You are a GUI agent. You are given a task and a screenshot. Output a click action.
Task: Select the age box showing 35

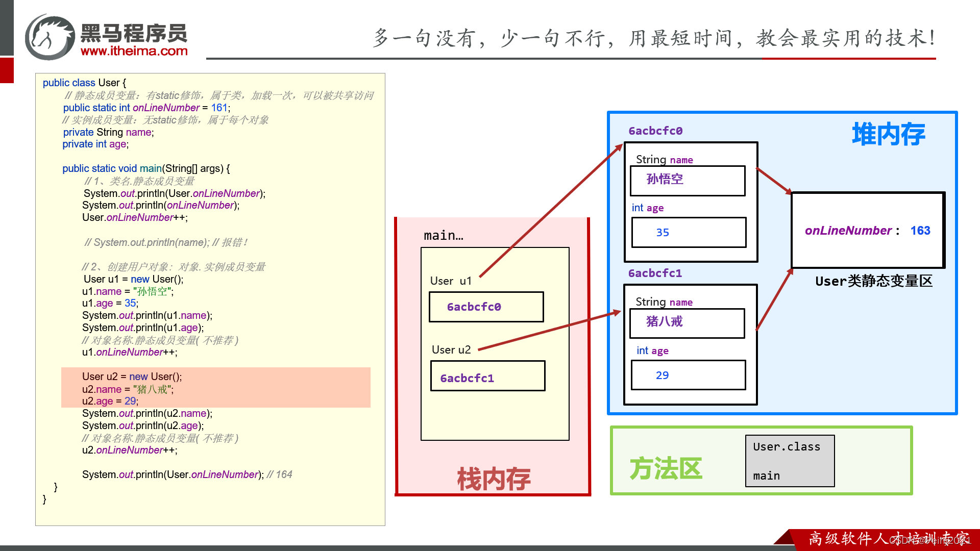coord(689,233)
